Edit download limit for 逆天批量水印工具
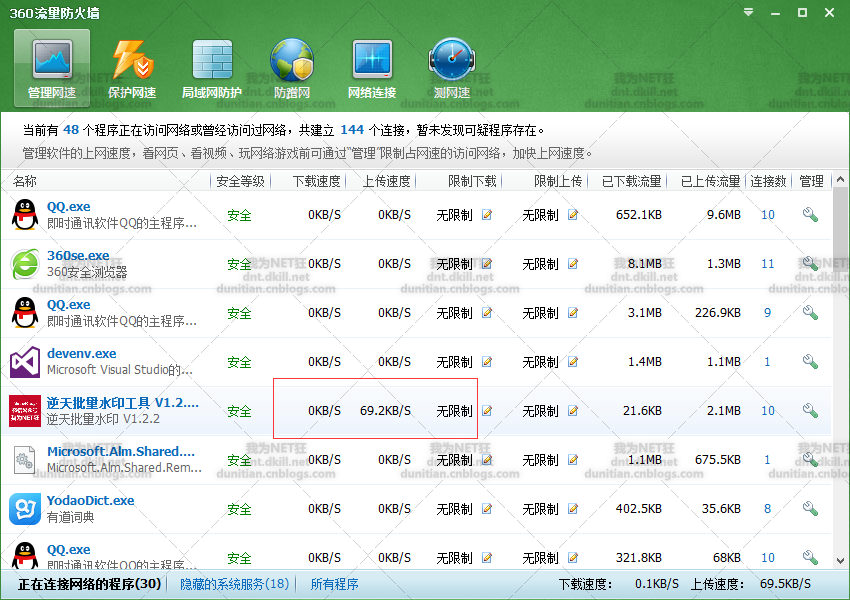850x600 pixels. [487, 411]
